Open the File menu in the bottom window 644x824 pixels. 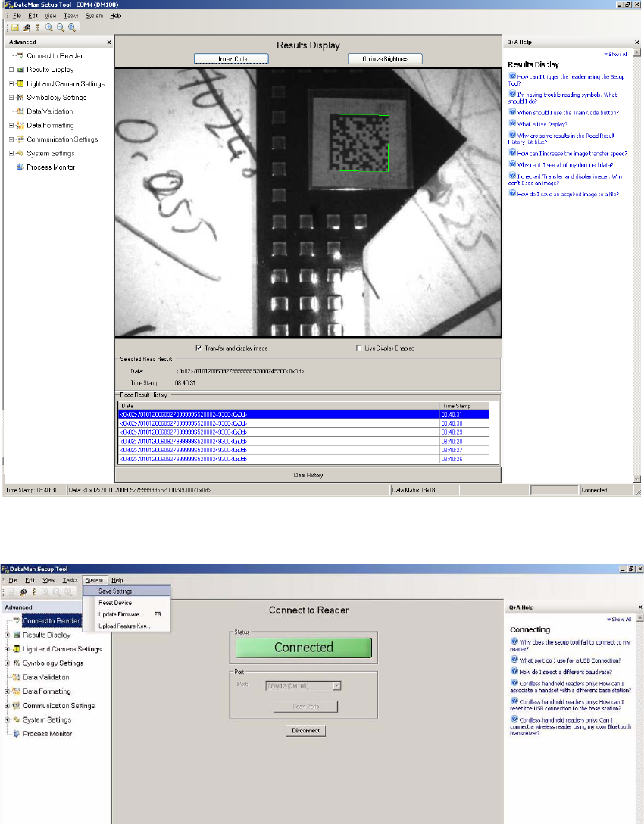(x=13, y=580)
